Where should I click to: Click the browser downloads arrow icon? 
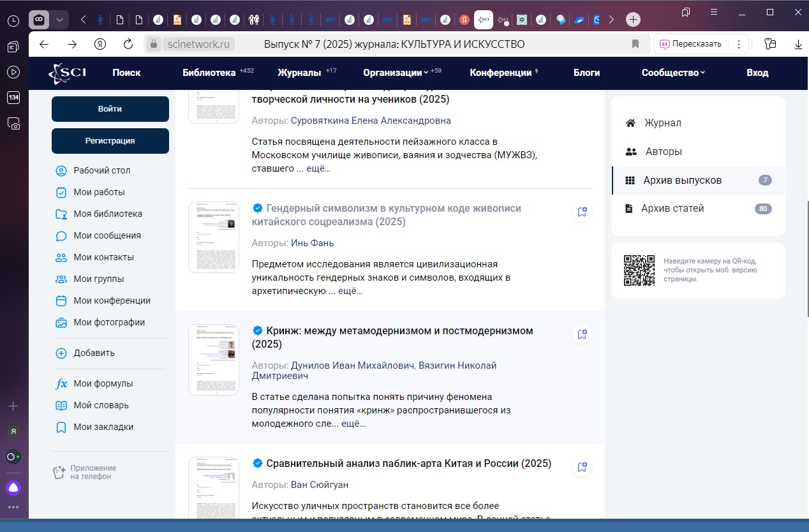(798, 44)
